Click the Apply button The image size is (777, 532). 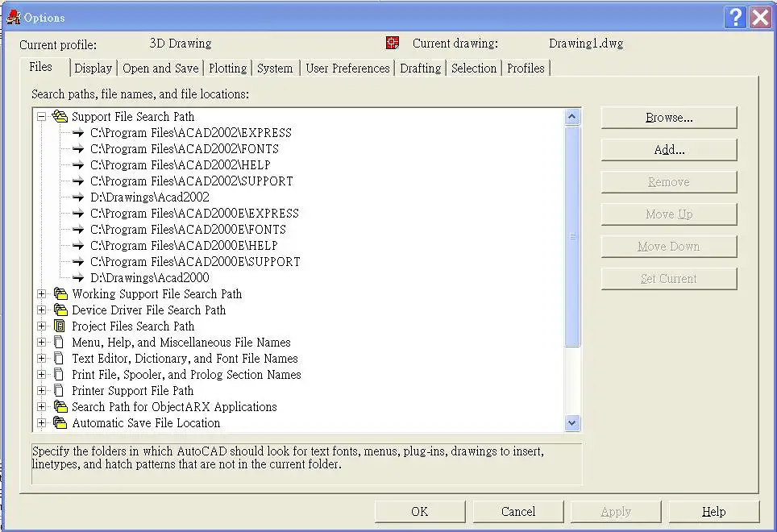point(616,511)
